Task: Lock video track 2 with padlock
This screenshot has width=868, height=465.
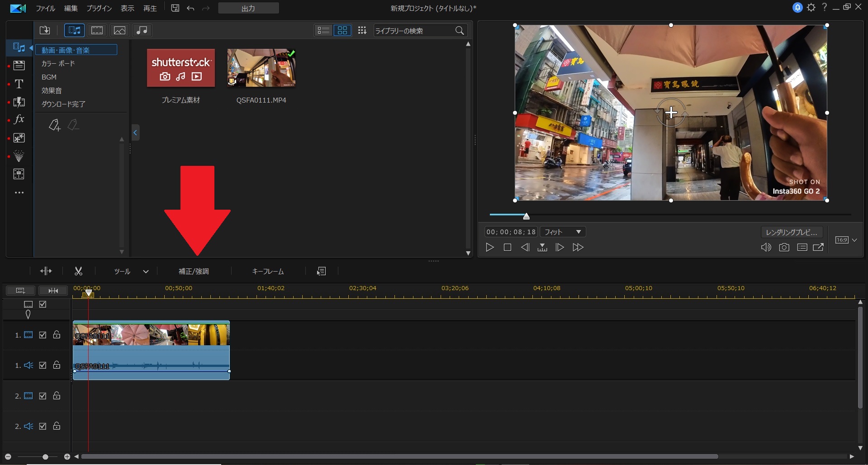Action: click(57, 396)
